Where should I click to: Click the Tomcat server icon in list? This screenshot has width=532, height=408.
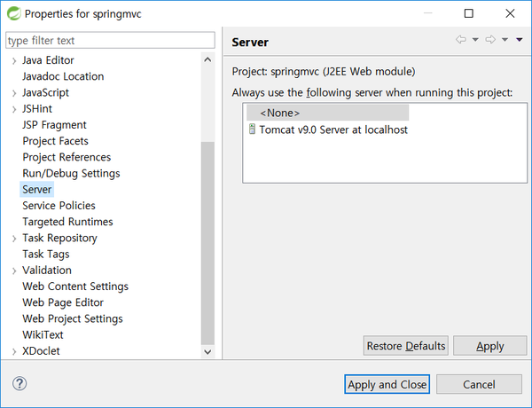click(x=252, y=129)
